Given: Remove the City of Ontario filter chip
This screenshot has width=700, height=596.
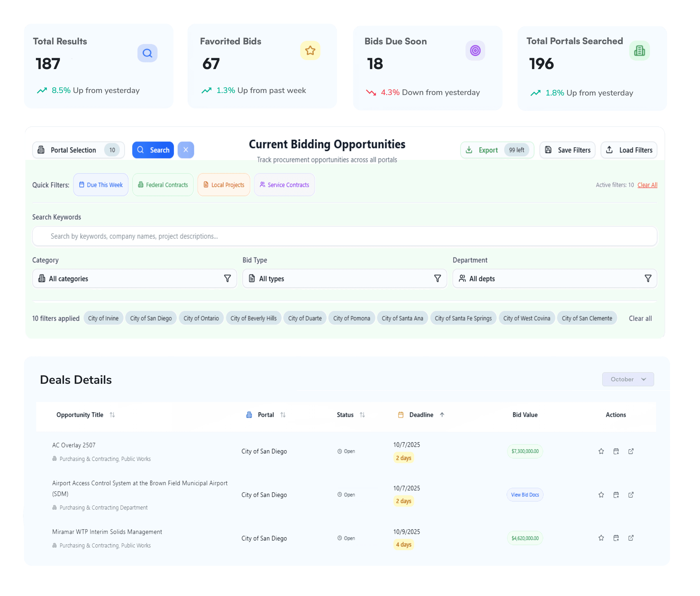Looking at the screenshot, I should 201,318.
